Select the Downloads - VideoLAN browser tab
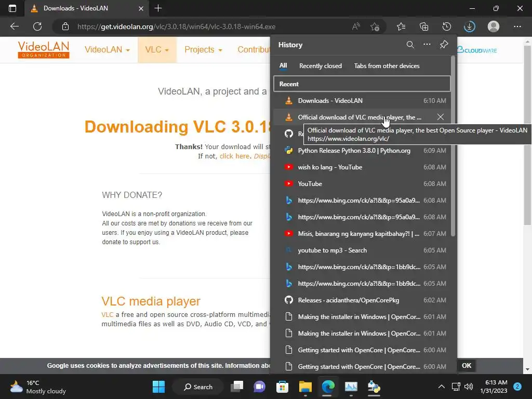This screenshot has height=399, width=532. pos(87,8)
